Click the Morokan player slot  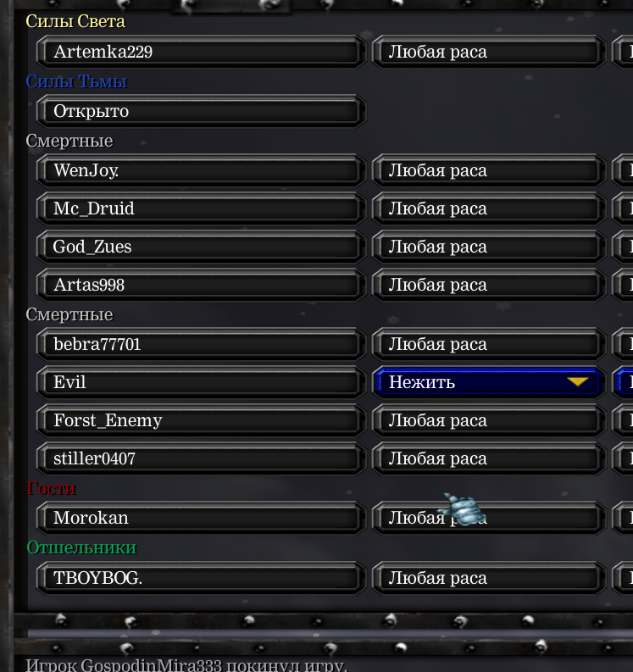pyautogui.click(x=202, y=518)
